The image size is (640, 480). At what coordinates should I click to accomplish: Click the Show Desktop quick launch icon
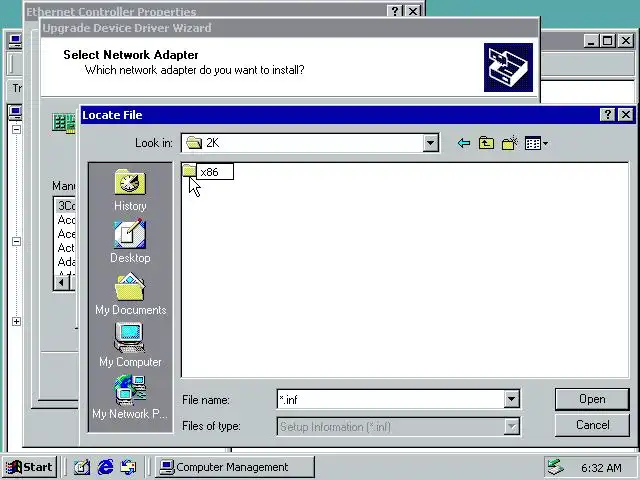click(x=82, y=467)
